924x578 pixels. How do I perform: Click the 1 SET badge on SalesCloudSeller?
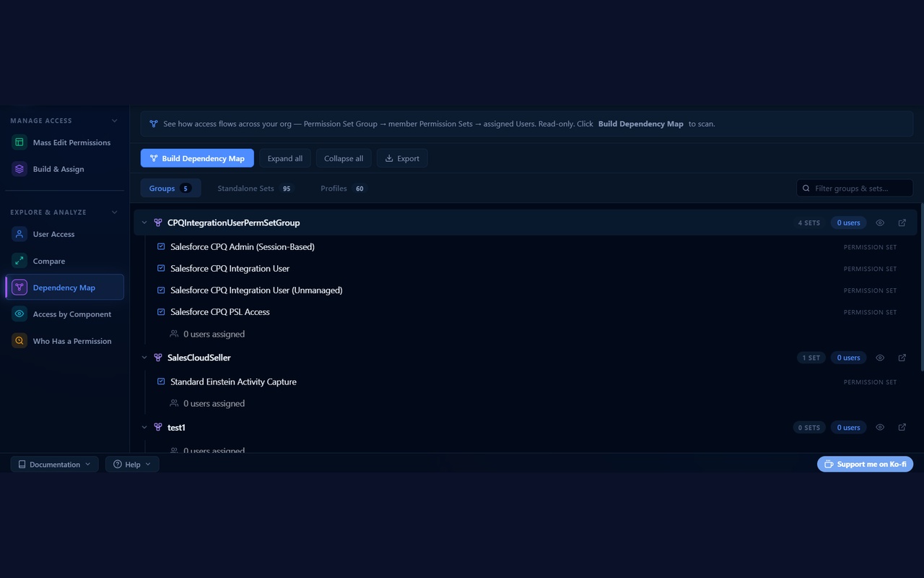(x=811, y=358)
